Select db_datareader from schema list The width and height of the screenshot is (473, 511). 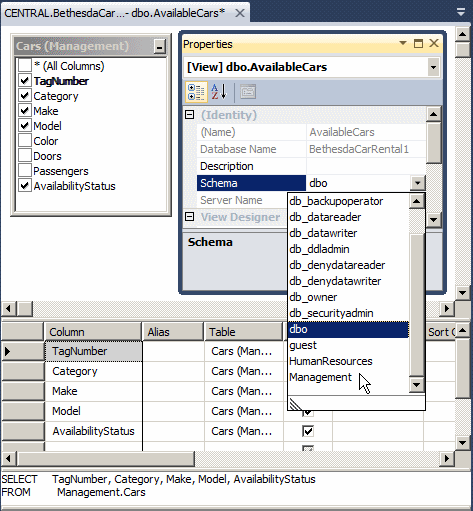click(x=348, y=217)
